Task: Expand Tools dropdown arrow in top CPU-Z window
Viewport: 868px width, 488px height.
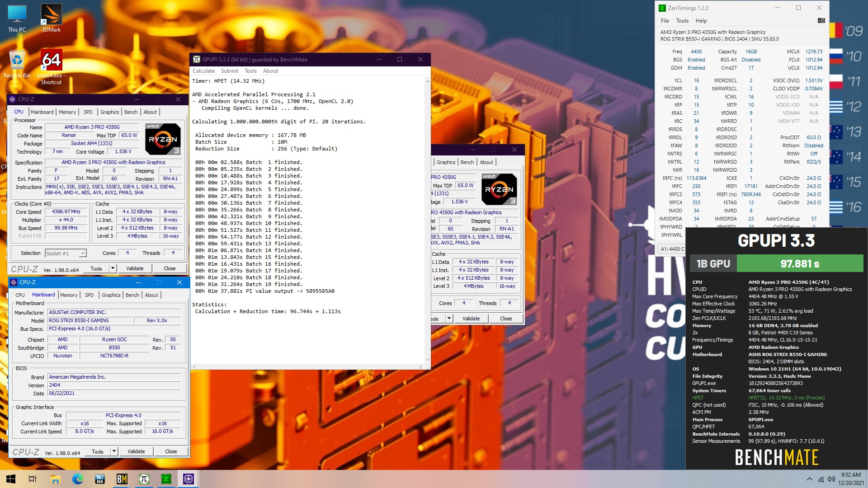Action: pyautogui.click(x=113, y=268)
